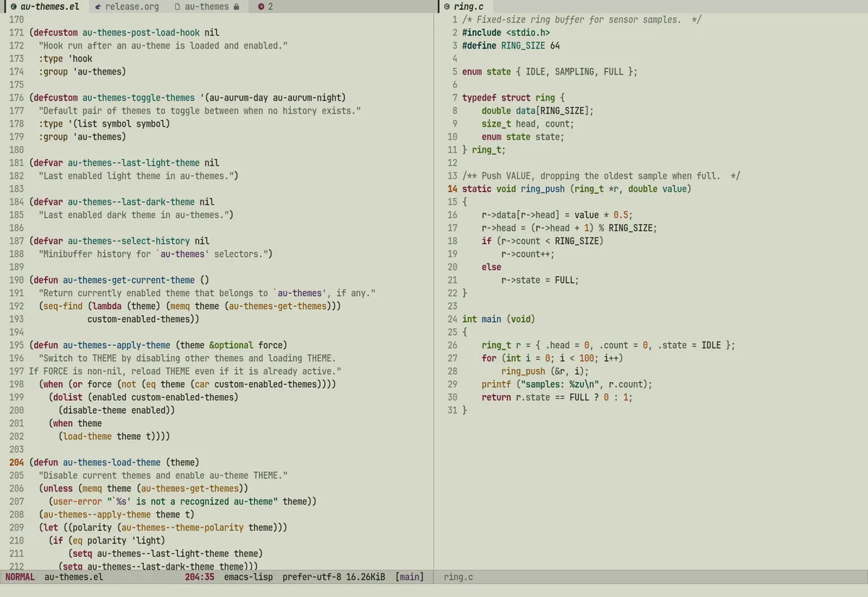The height and width of the screenshot is (597, 868).
Task: Click line number 204 in the left gutter
Action: (17, 462)
